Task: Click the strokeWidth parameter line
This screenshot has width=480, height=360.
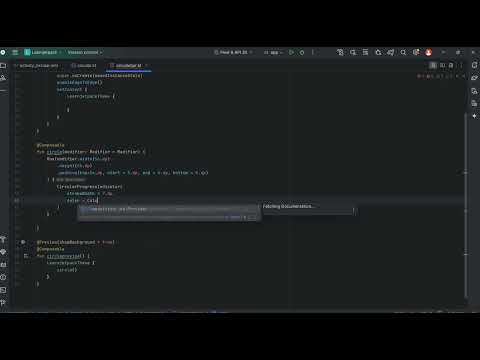Action: click(x=89, y=194)
